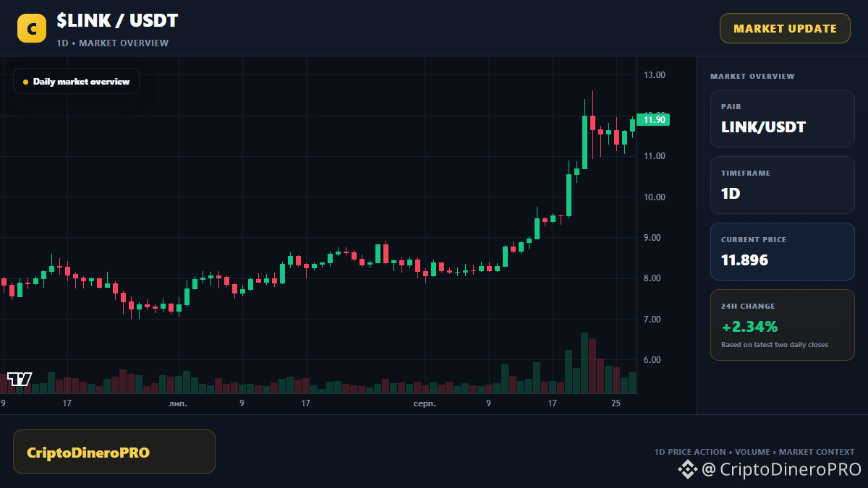Click Based on latest two daily closes
The width and height of the screenshot is (868, 488).
point(775,345)
